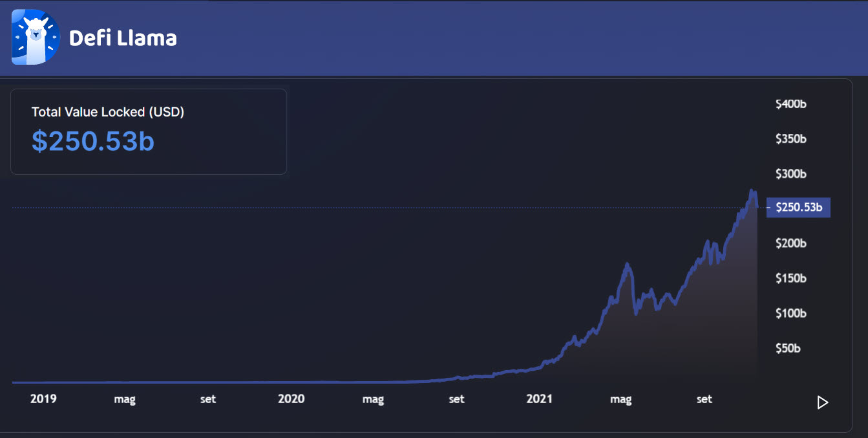Click the mag label after 2021
The height and width of the screenshot is (438, 868).
pos(621,400)
